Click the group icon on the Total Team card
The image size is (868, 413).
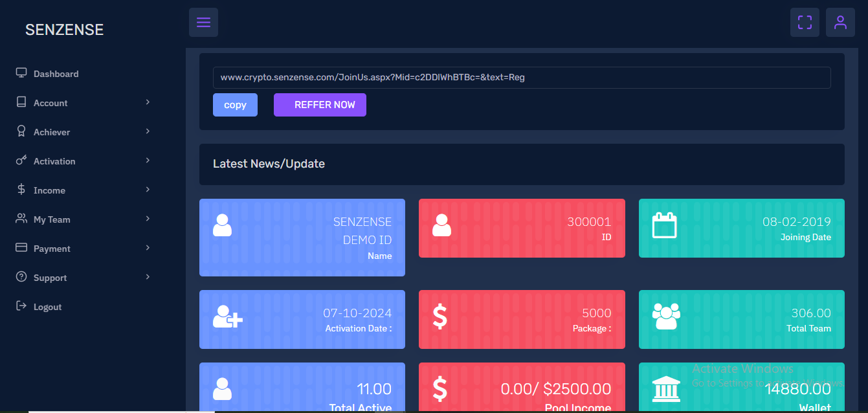[x=666, y=316]
